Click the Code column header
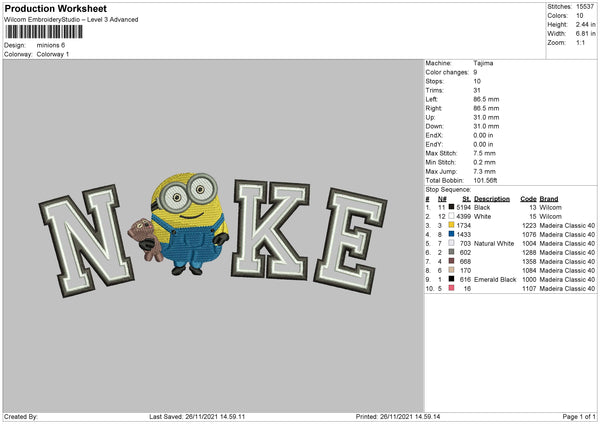Screen dimensions: 600x424 click(529, 197)
